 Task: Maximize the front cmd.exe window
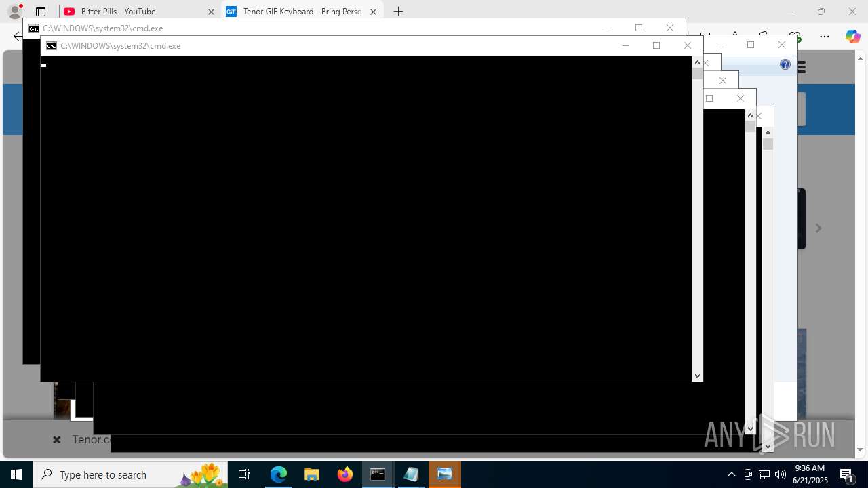656,45
